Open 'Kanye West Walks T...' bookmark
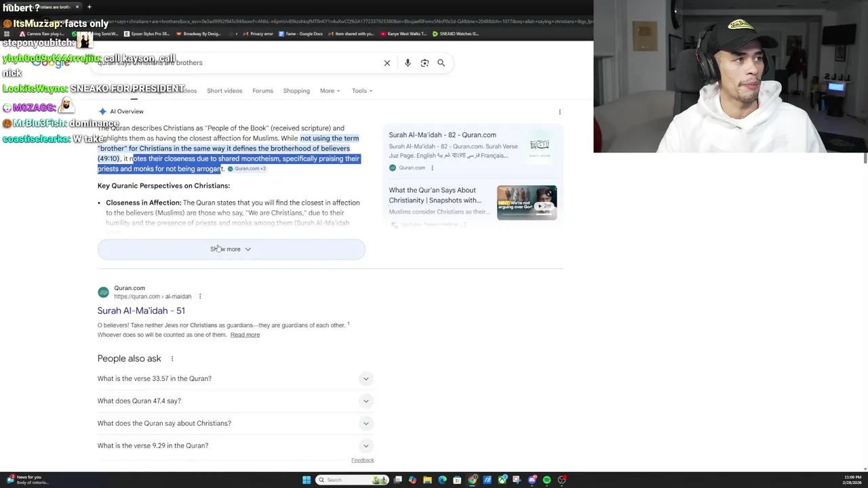 point(403,34)
